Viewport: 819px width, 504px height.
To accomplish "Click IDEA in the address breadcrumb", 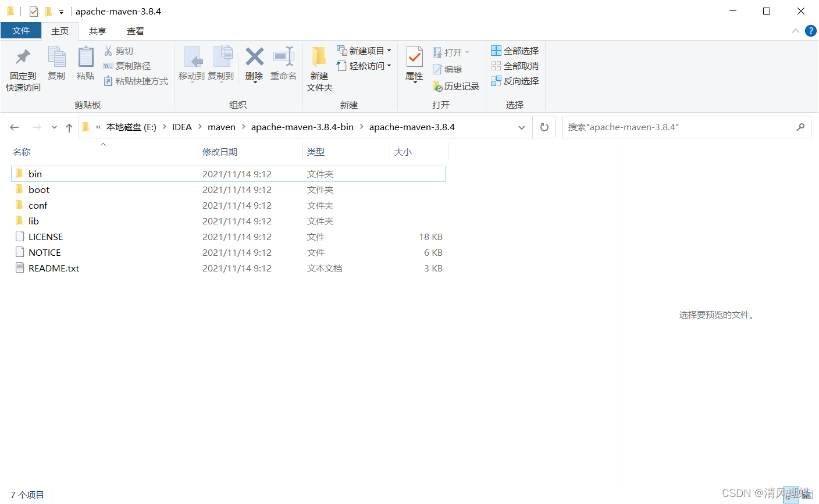I will click(181, 127).
